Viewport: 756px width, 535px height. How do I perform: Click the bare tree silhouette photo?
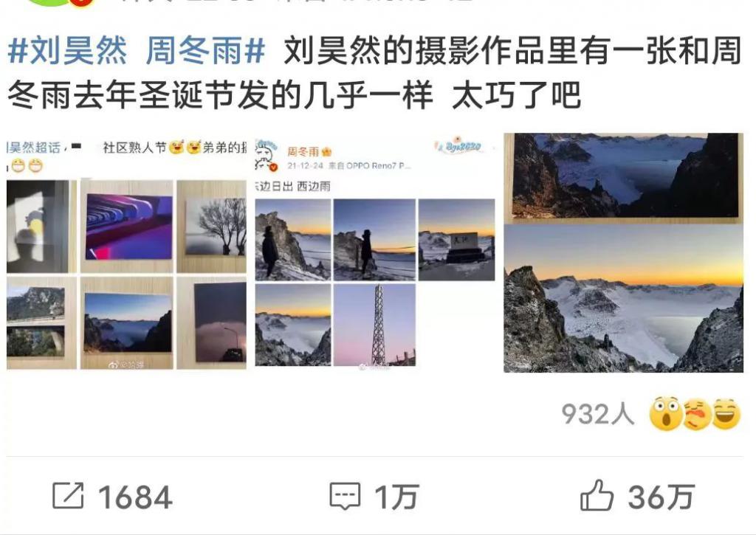coord(216,227)
